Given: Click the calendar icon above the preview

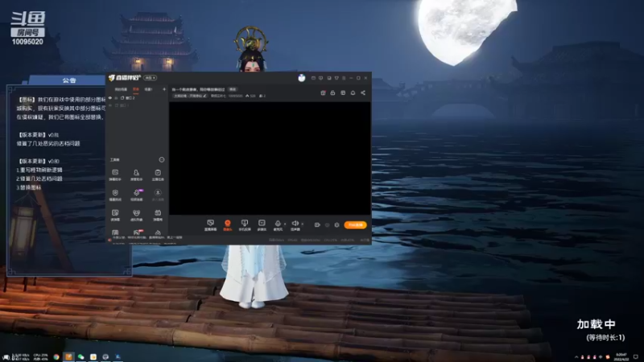Looking at the screenshot, I should click(343, 93).
